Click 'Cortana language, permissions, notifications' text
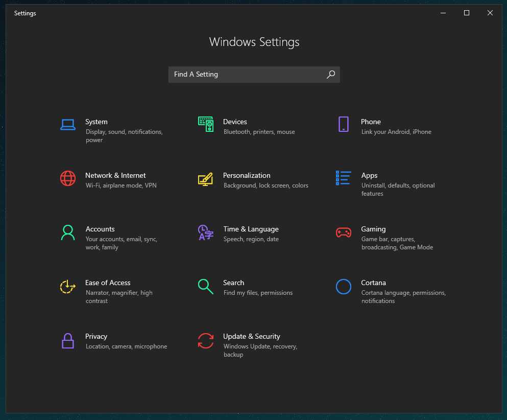Screen dimensions: 507x420 point(403,297)
